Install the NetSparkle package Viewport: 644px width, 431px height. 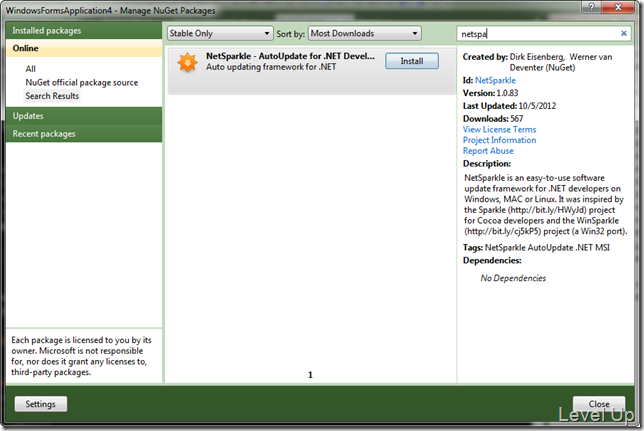(x=412, y=61)
